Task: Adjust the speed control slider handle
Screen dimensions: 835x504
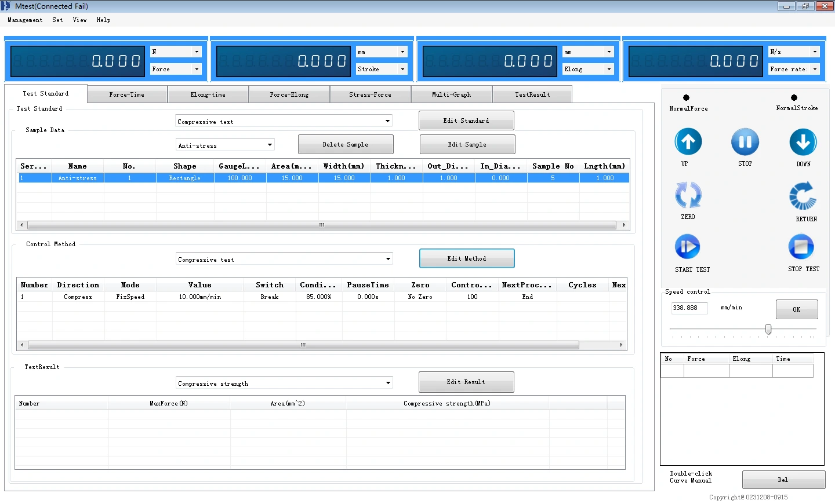Action: point(768,330)
